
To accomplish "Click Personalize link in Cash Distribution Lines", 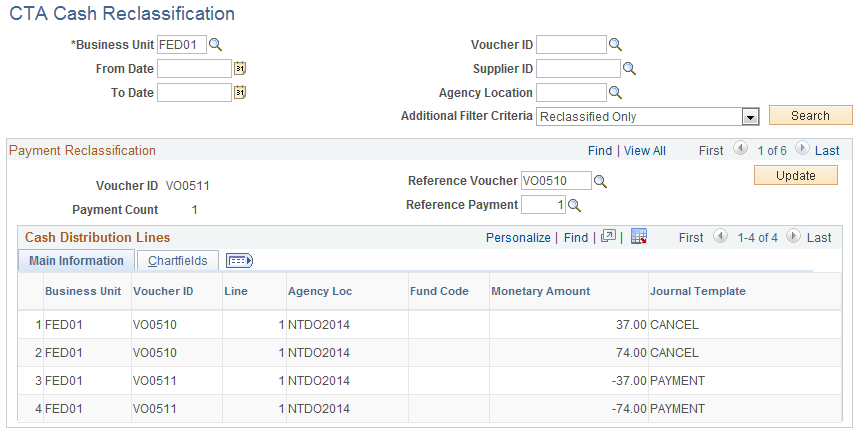I will pyautogui.click(x=518, y=238).
